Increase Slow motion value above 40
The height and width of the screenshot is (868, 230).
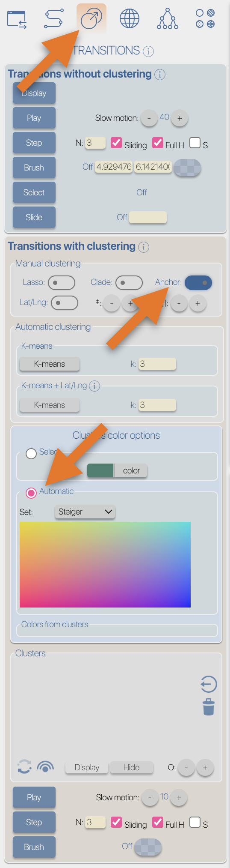click(180, 118)
